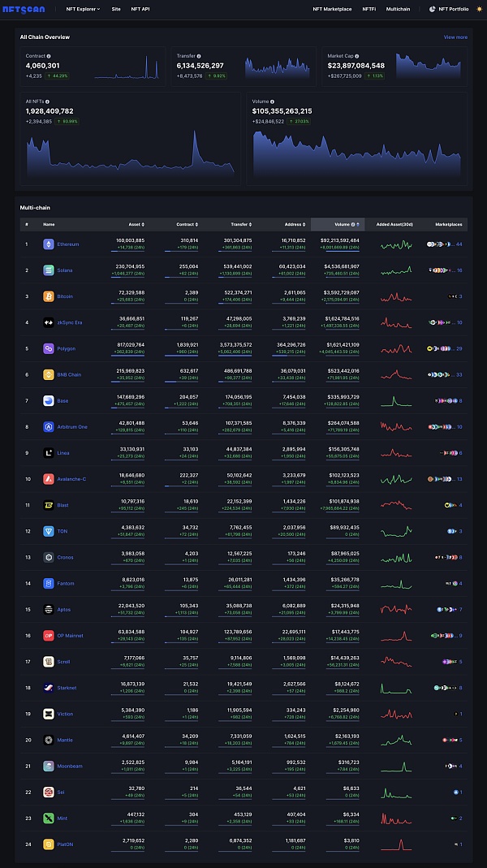The image size is (487, 868).
Task: Click Polygon transfer value 3,573,375,572
Action: pos(234,345)
